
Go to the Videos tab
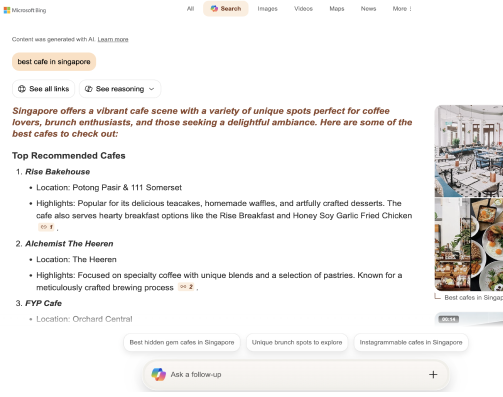click(303, 9)
